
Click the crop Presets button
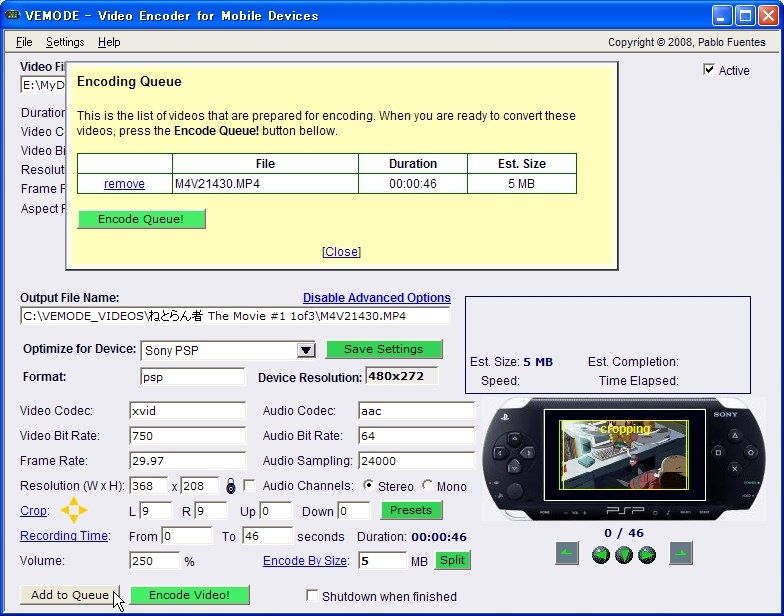pos(410,510)
